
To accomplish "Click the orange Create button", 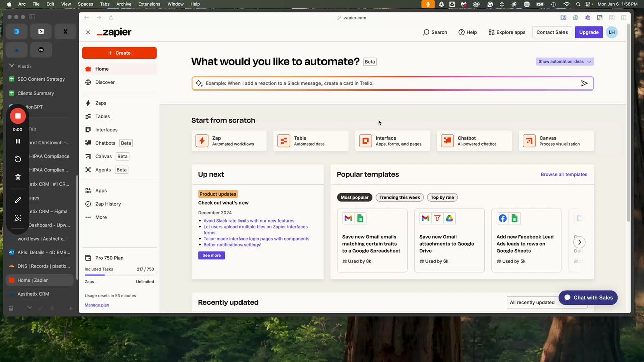I will click(119, 53).
